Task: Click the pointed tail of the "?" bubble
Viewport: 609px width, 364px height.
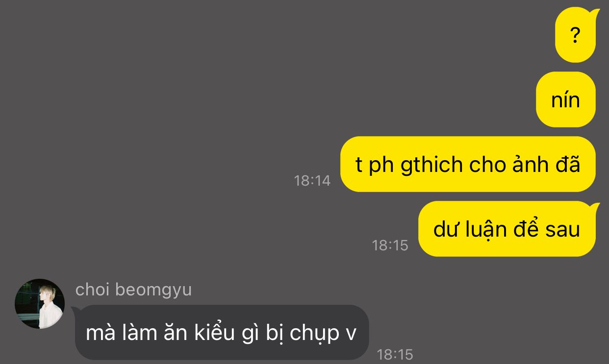Action: 595,13
